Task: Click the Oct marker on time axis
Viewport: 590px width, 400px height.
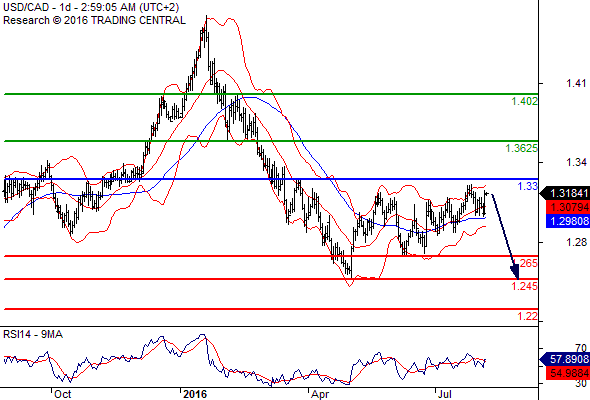Action: click(x=62, y=394)
